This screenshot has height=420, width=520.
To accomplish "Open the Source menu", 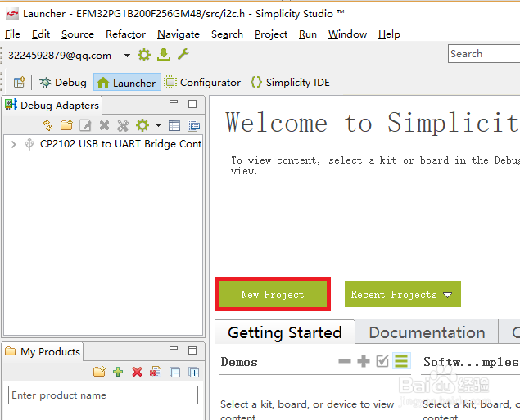I will (x=78, y=34).
